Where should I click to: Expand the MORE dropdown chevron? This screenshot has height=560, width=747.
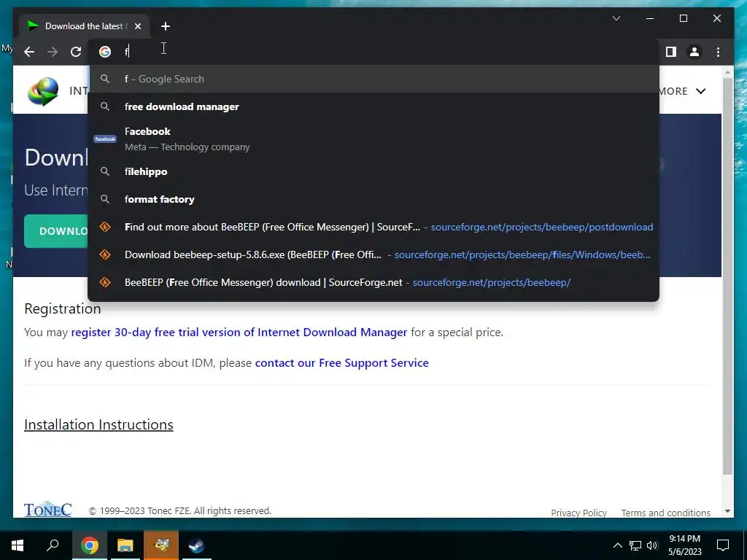(x=701, y=91)
